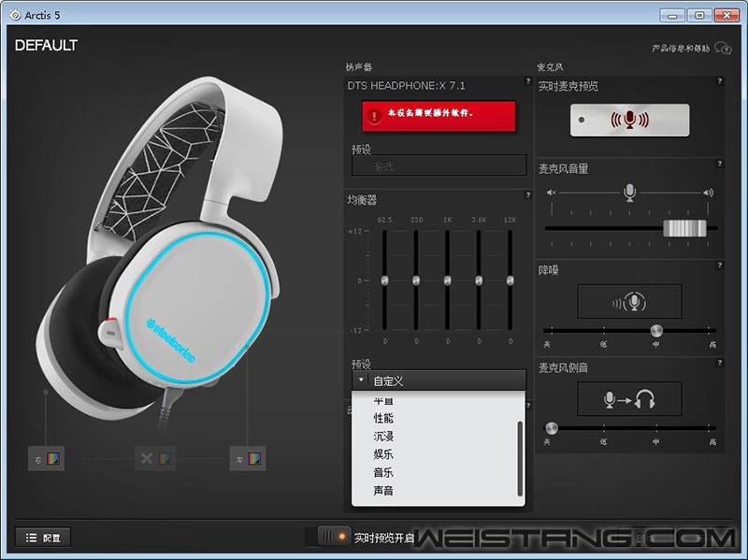Click the 12K equalizer slider handle

(x=511, y=280)
